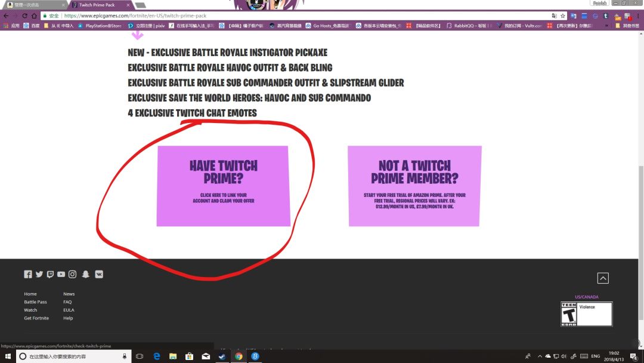Open the Apps shortcut in bookmarks bar
644x363 pixels.
tap(11, 26)
